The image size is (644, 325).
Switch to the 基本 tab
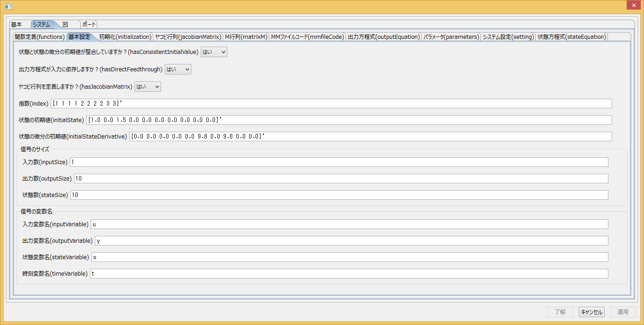(x=16, y=25)
